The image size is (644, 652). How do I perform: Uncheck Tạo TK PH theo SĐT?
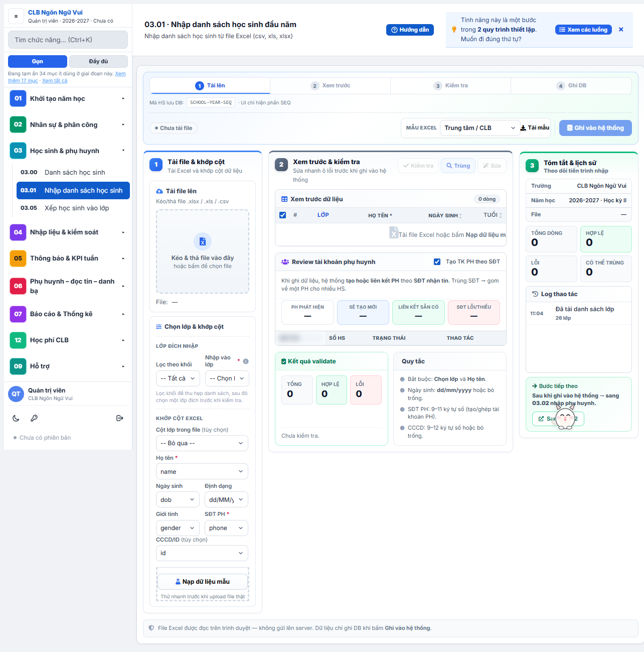tap(437, 262)
